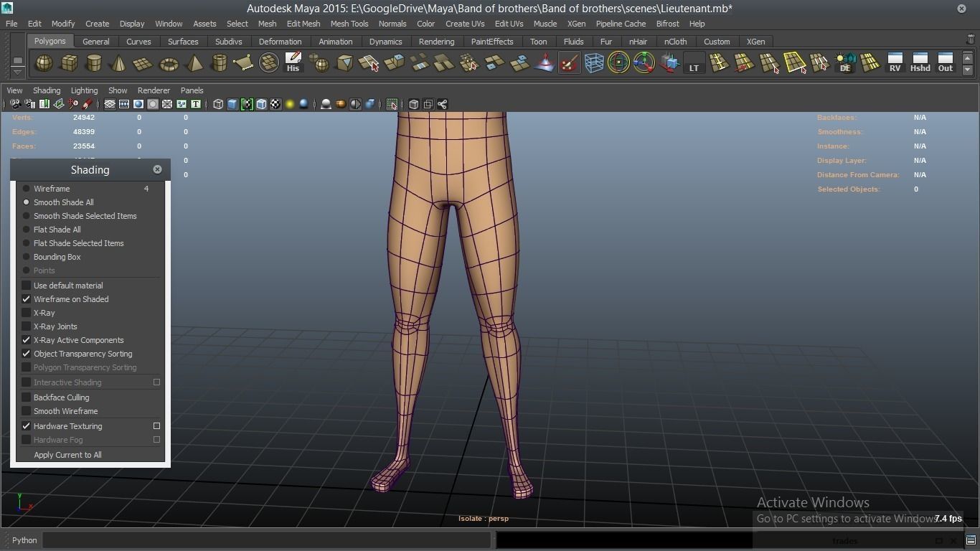
Task: Open the script editor icon at bottom right
Action: point(971,540)
